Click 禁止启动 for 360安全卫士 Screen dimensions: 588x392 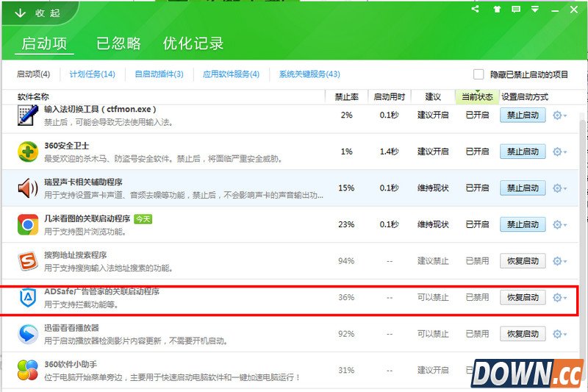coord(523,152)
